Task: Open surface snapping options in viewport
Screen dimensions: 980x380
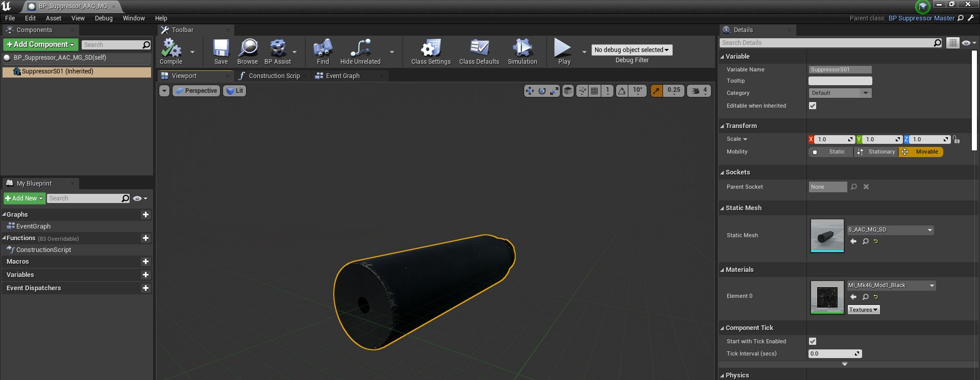Action: pyautogui.click(x=582, y=91)
